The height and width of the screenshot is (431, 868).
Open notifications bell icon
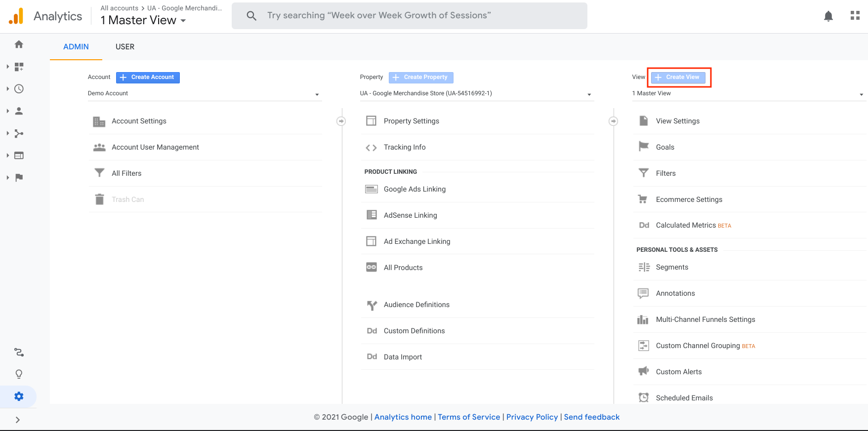(x=828, y=16)
